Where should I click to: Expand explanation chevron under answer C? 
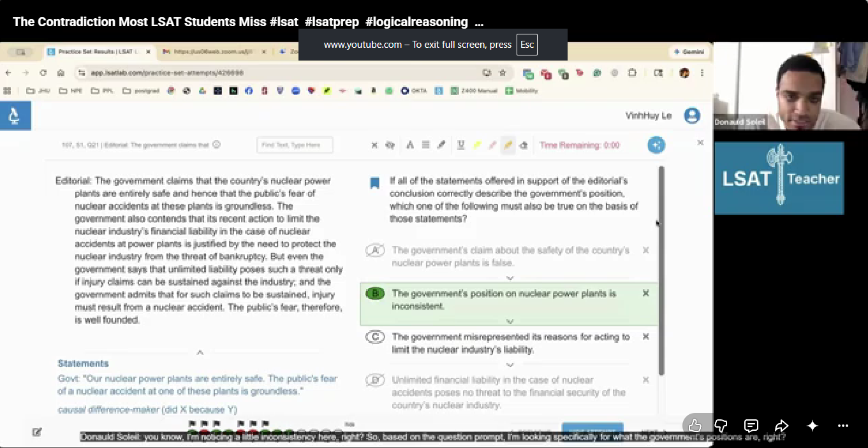(x=510, y=365)
